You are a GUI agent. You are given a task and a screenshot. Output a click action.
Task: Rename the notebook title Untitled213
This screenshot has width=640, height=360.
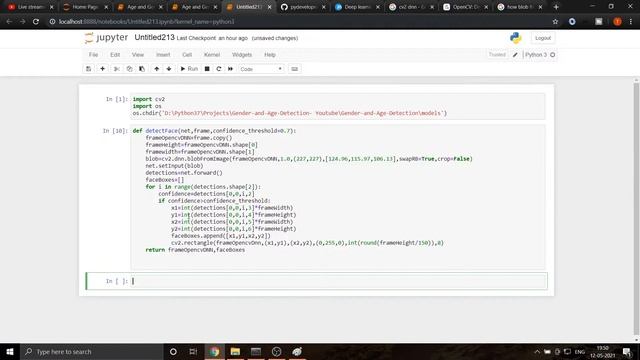pyautogui.click(x=154, y=38)
